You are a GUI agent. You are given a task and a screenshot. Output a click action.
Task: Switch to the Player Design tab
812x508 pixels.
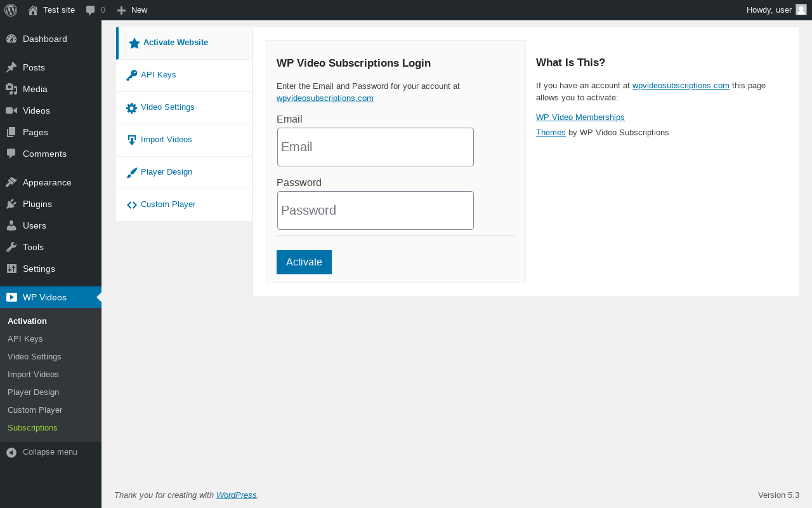pos(184,173)
